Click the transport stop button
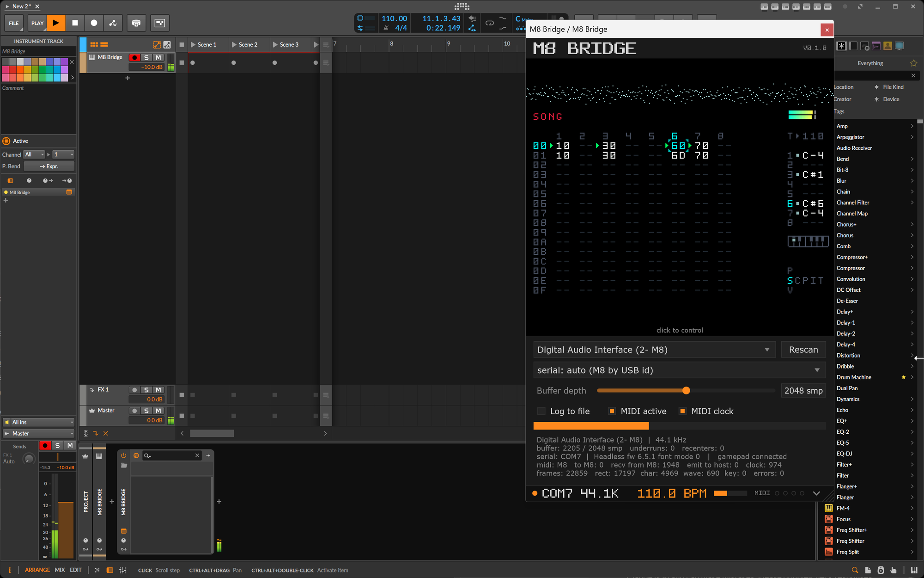Viewport: 924px width, 578px height. (75, 23)
